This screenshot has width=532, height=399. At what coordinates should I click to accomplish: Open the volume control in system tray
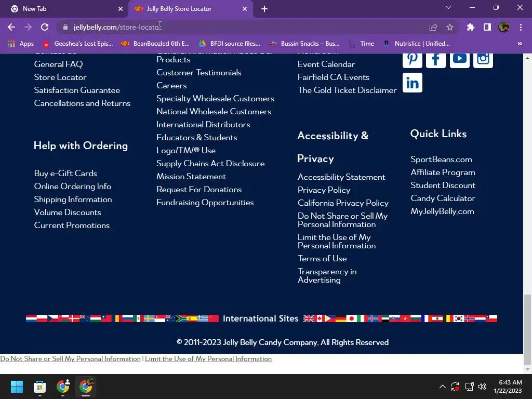click(482, 387)
